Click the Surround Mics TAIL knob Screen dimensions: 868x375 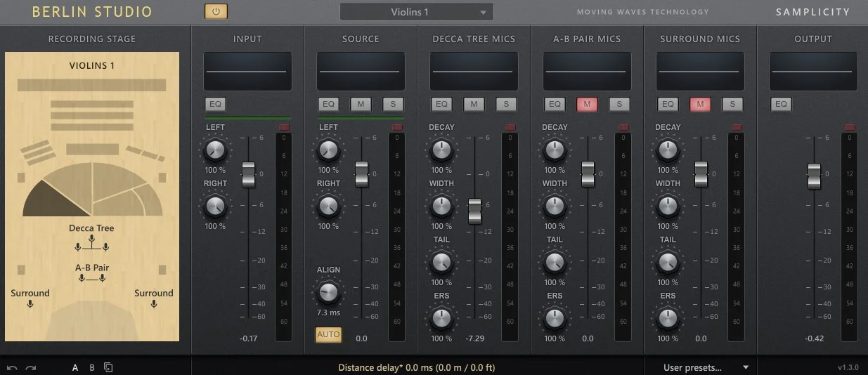click(668, 262)
